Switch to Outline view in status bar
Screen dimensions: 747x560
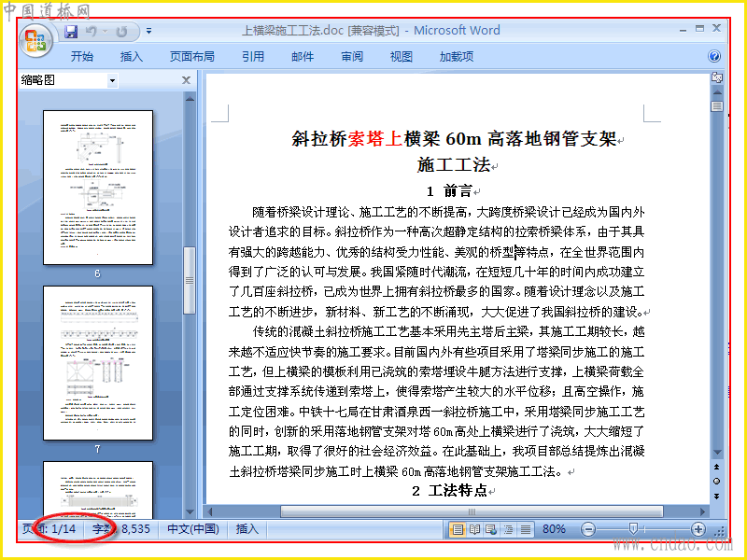508,529
